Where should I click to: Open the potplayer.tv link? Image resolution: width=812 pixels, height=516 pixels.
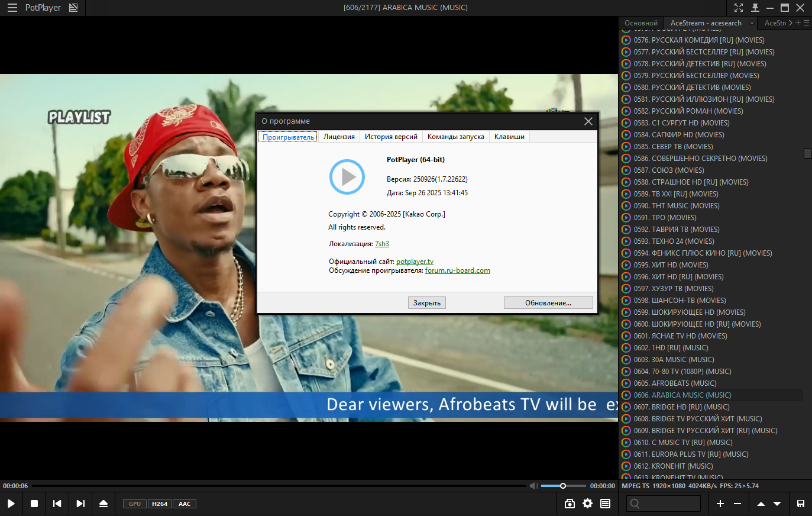click(415, 262)
